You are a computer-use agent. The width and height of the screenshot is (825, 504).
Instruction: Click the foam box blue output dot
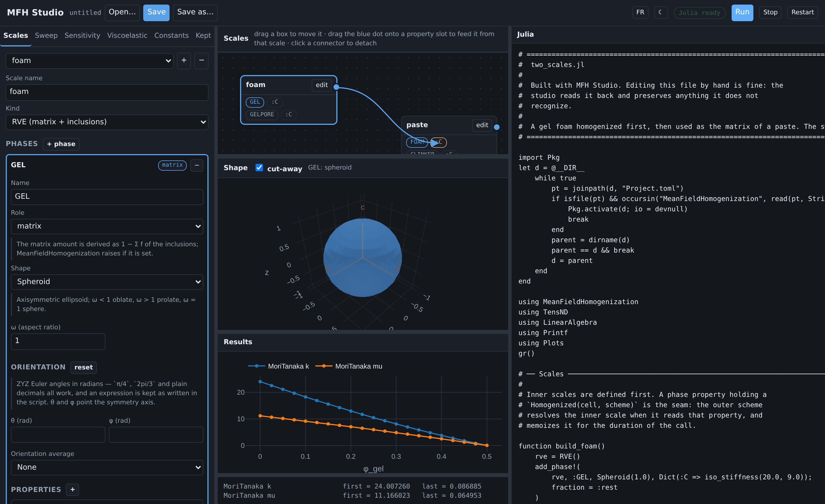[336, 87]
